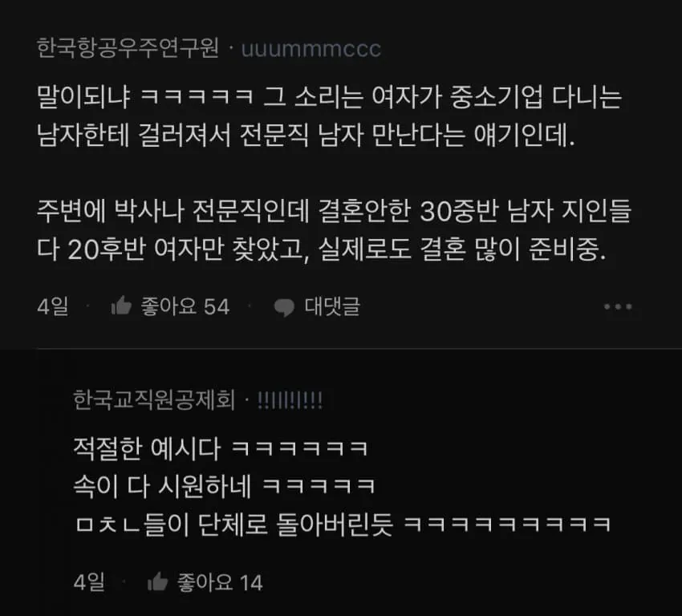Image resolution: width=682 pixels, height=616 pixels.
Task: Click the reply line 속이 다 시원하네
Action: point(225,486)
